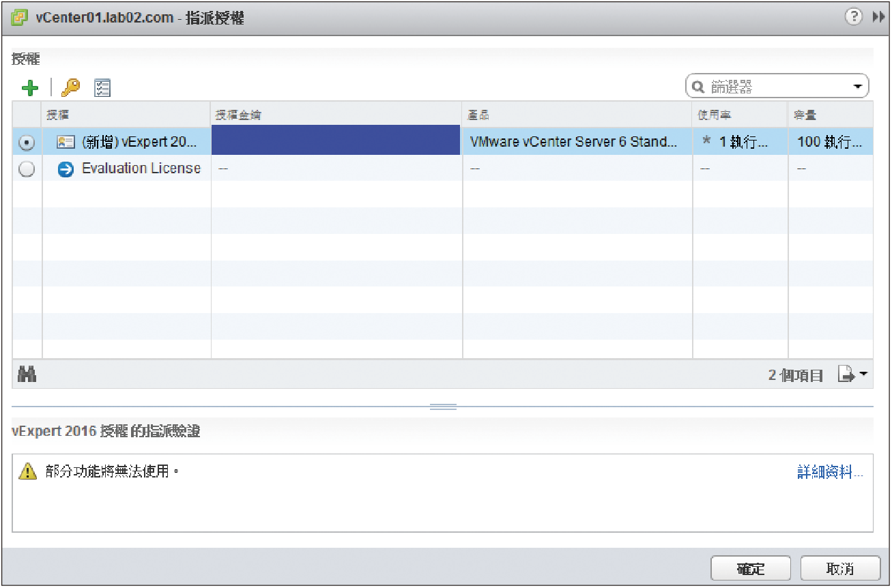Click the vCenter icon in title bar
This screenshot has width=892, height=588.
(x=20, y=18)
